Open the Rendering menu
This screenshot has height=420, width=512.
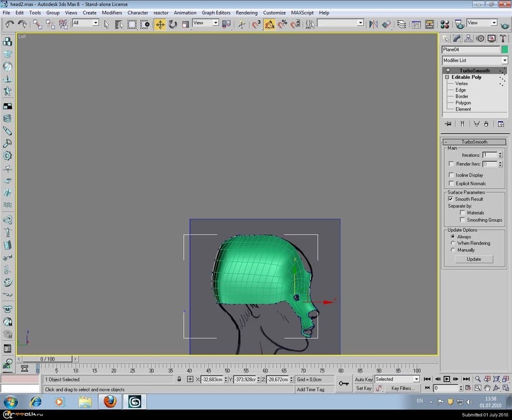(246, 12)
